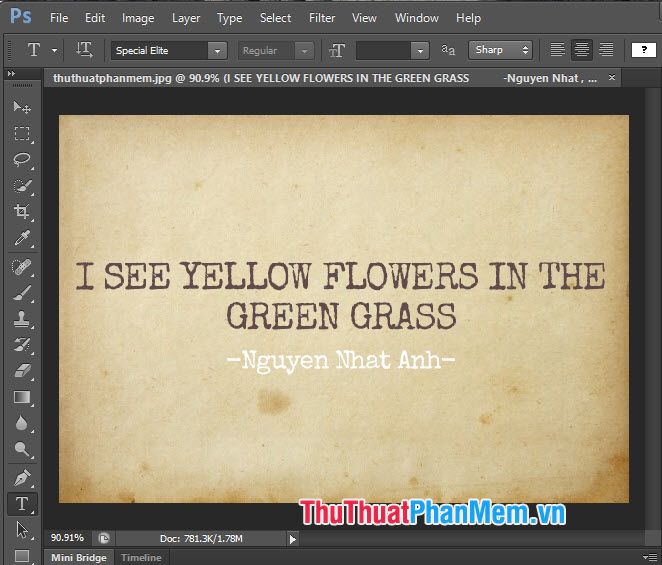This screenshot has width=662, height=565.
Task: Click the Doc: 781.3K/1.78M status text
Action: [x=201, y=539]
